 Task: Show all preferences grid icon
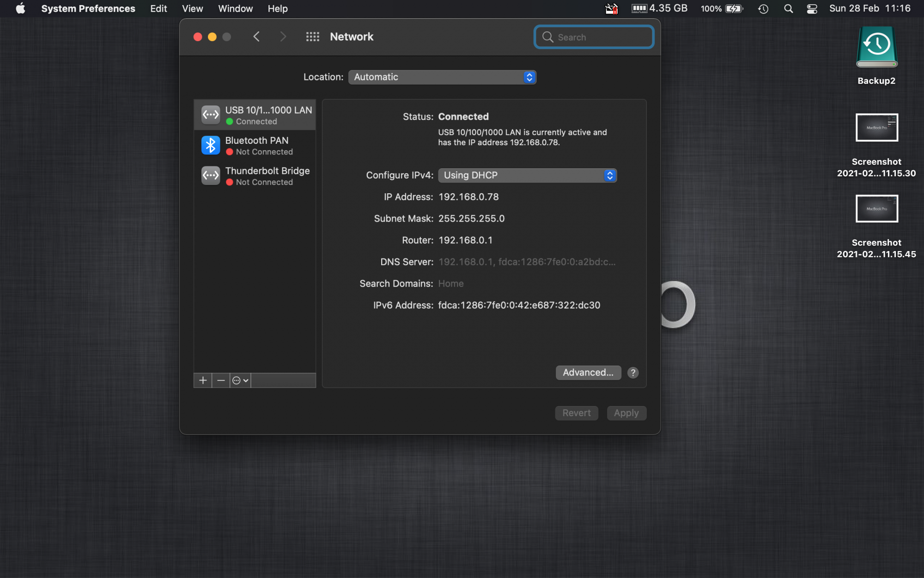[313, 37]
